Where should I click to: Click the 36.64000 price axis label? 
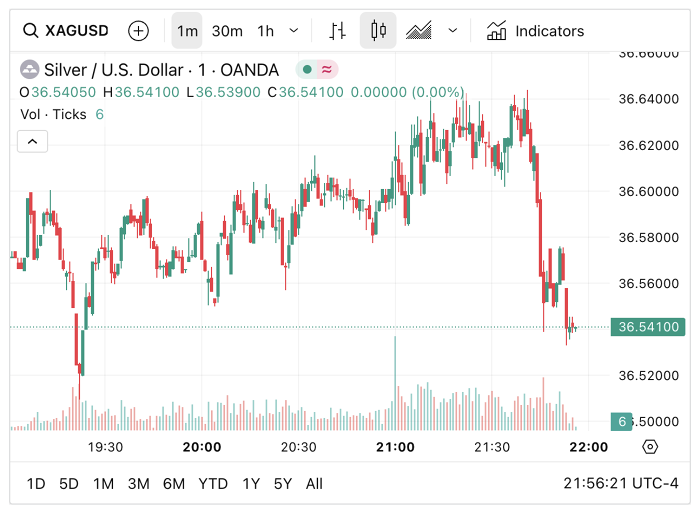point(648,99)
